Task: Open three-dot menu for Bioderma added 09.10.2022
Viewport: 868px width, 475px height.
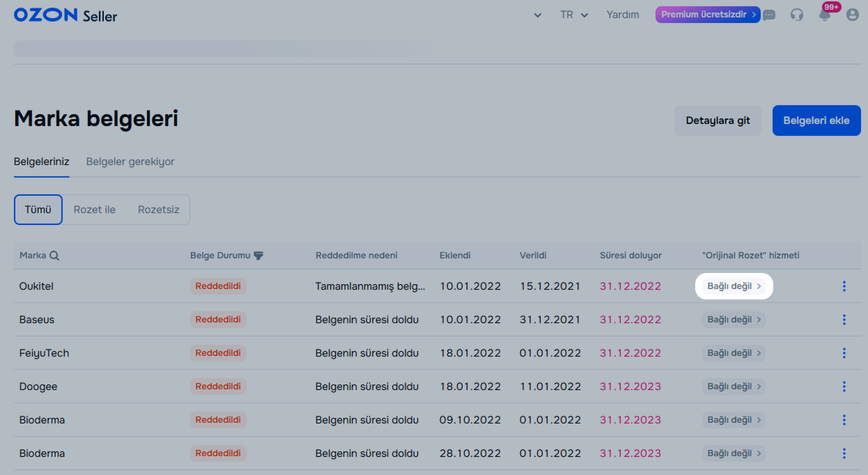Action: [x=844, y=420]
